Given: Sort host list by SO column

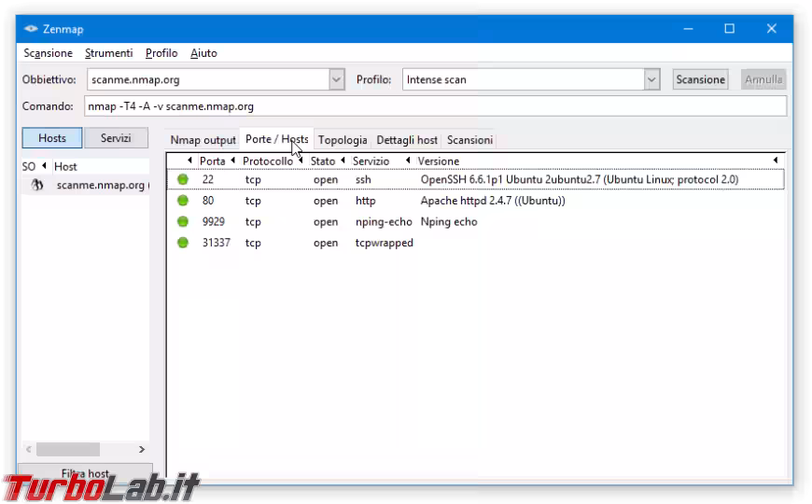Looking at the screenshot, I should tap(29, 166).
